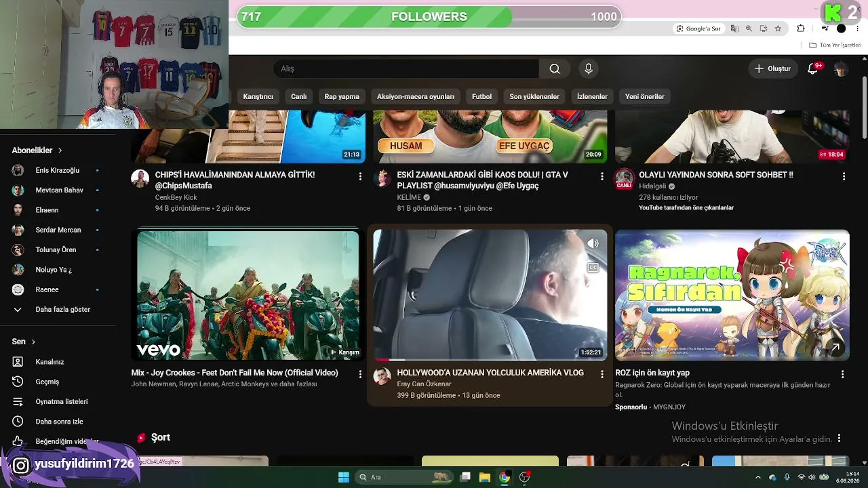Image resolution: width=868 pixels, height=488 pixels.
Task: Select the Son yüklenenler chip
Action: (x=534, y=96)
